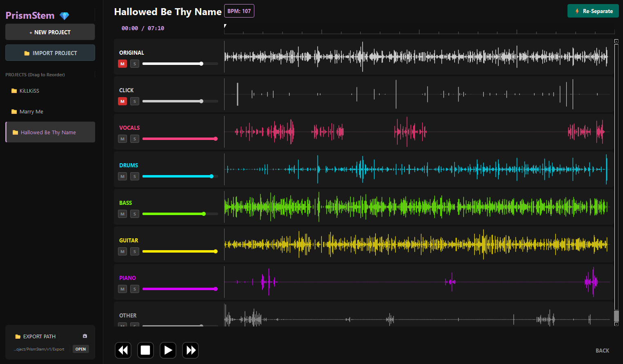Click the BASS volume slider handle
The image size is (623, 364).
[x=204, y=214]
